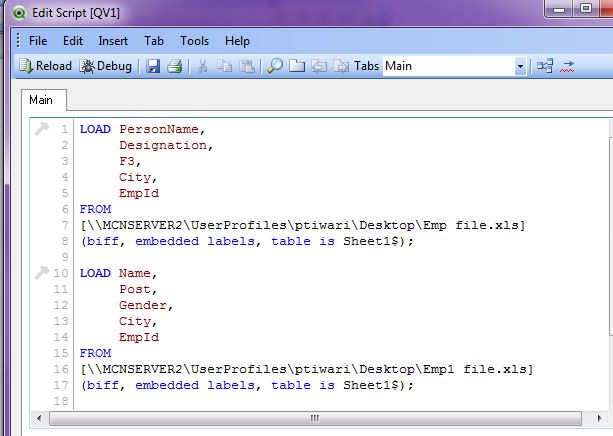Image resolution: width=613 pixels, height=436 pixels.
Task: Demote tab right icon
Action: pyautogui.click(x=341, y=66)
